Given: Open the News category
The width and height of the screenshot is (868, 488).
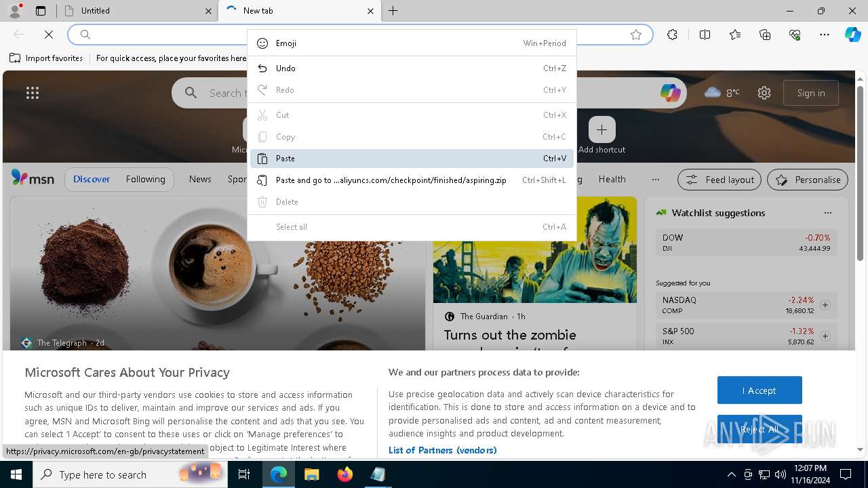Looking at the screenshot, I should point(200,179).
